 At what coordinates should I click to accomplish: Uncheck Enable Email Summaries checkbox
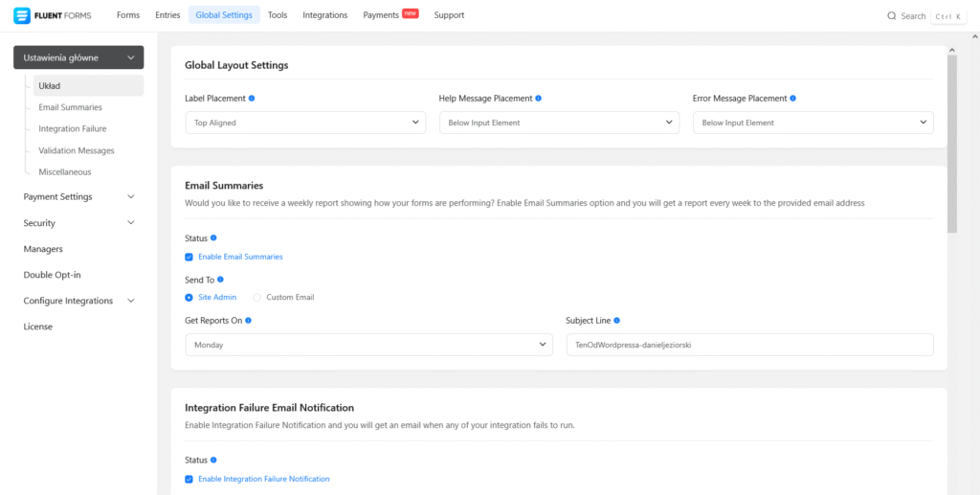click(189, 257)
